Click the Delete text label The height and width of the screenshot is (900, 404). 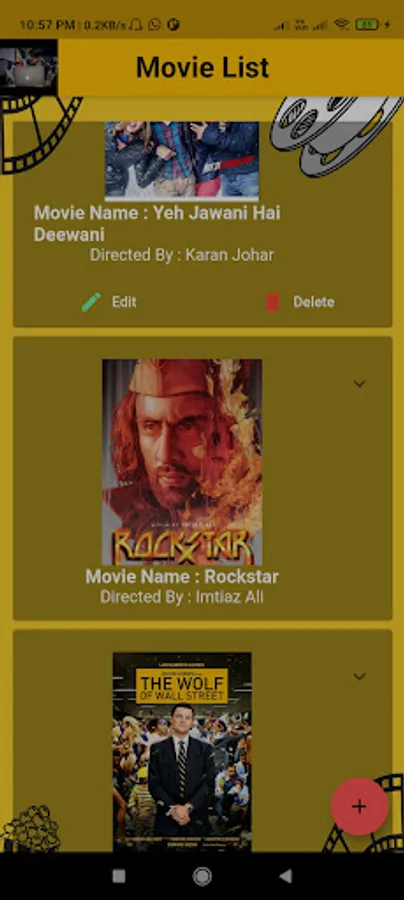(x=314, y=302)
